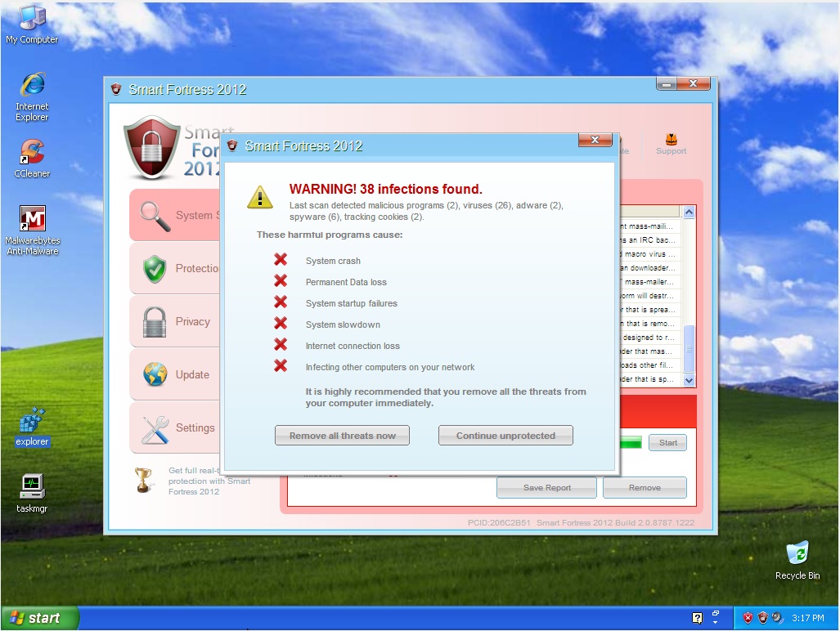Viewport: 840px width, 631px height.
Task: Go to the Settings sidebar tab
Action: [175, 427]
